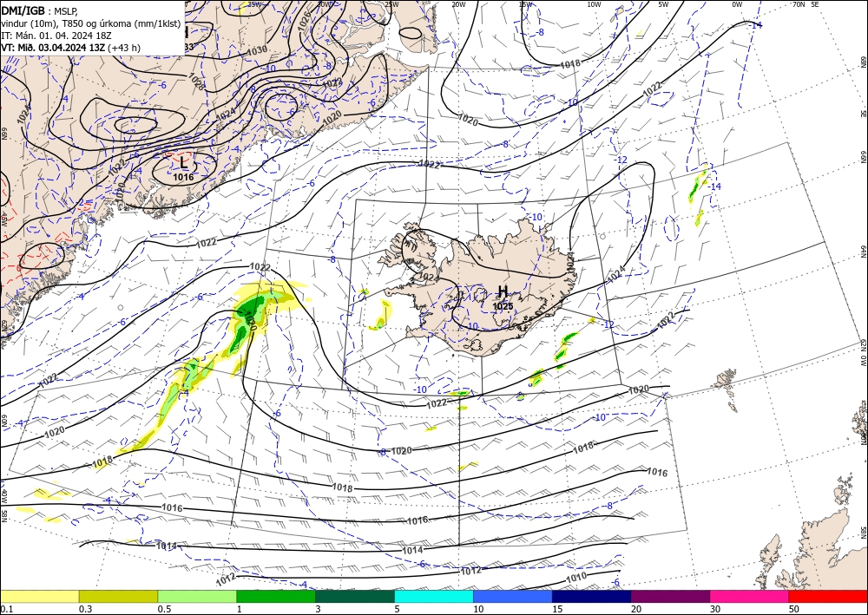The width and height of the screenshot is (868, 615).
Task: Click the 5W longitude label at top
Action: click(x=664, y=4)
